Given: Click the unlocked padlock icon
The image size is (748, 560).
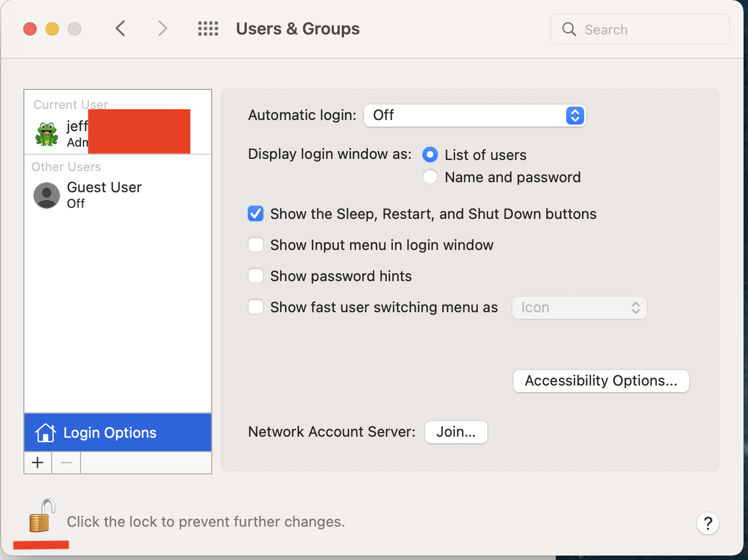Looking at the screenshot, I should click(42, 516).
